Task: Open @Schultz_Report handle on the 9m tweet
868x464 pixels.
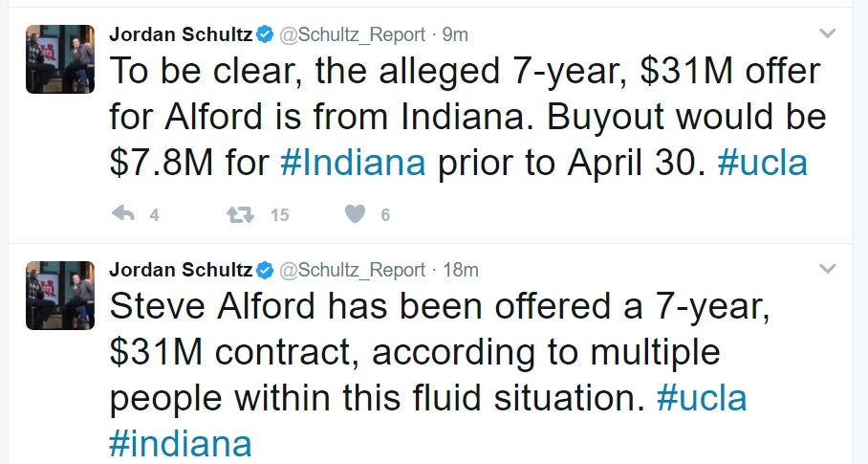Action: coord(351,34)
